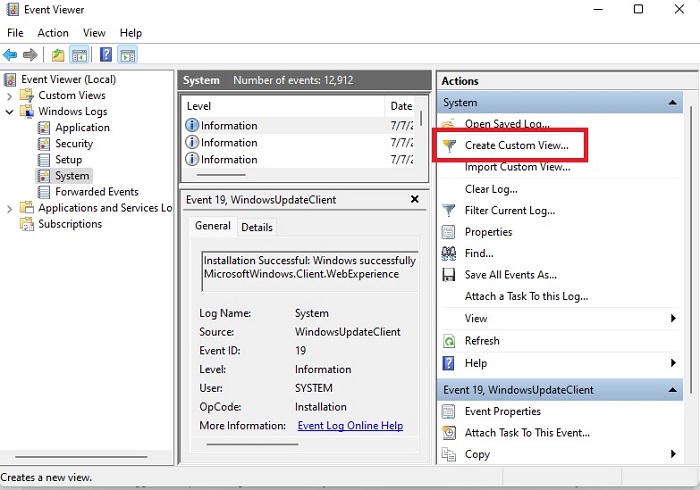The height and width of the screenshot is (490, 700).
Task: Switch to the General tab
Action: (213, 226)
